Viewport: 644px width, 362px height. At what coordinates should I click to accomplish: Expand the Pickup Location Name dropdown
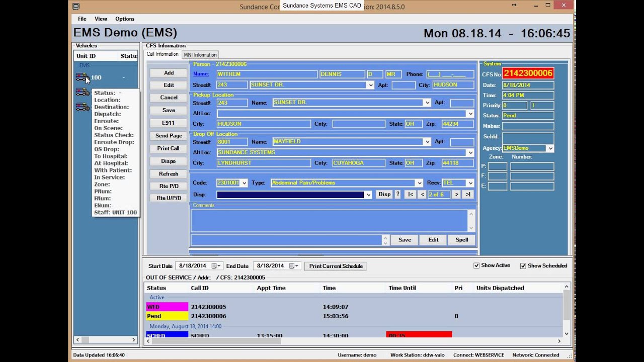[427, 103]
